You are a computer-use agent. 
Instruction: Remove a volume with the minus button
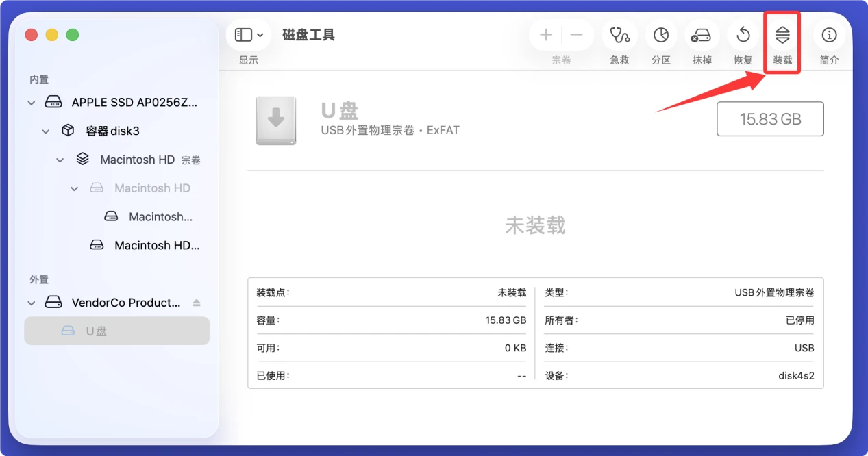[577, 35]
